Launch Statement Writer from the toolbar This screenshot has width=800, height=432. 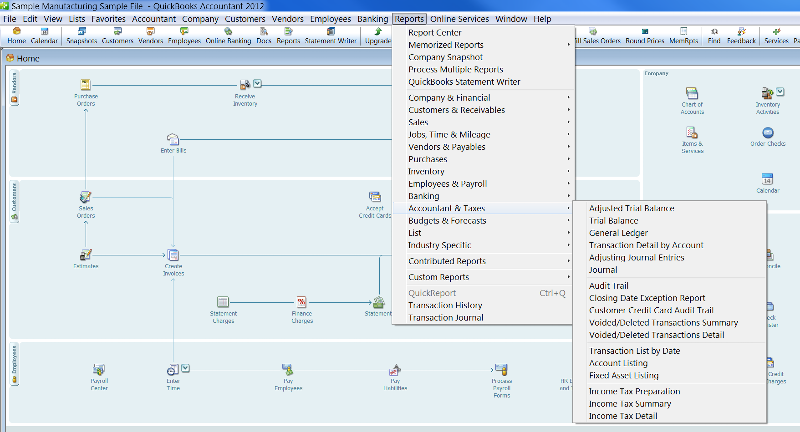pos(331,36)
